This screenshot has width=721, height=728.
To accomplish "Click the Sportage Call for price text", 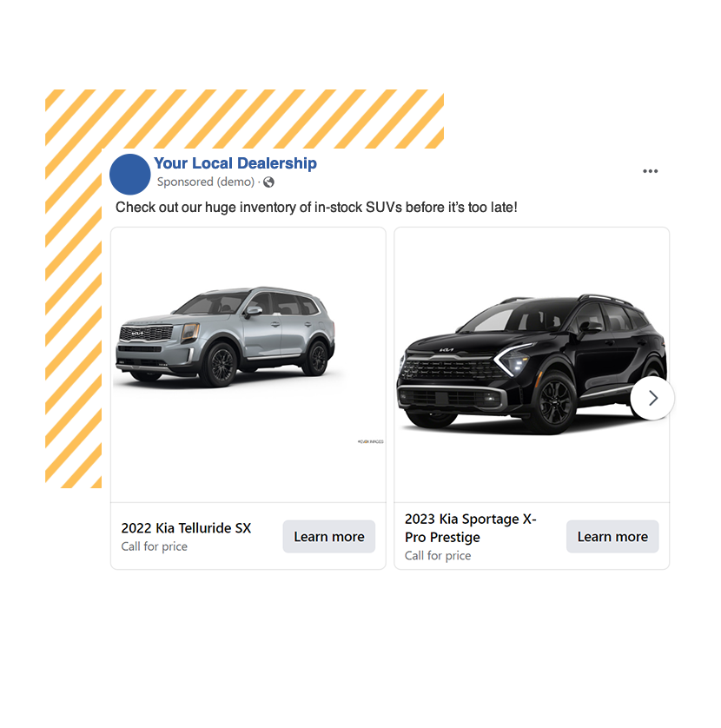I will [438, 555].
